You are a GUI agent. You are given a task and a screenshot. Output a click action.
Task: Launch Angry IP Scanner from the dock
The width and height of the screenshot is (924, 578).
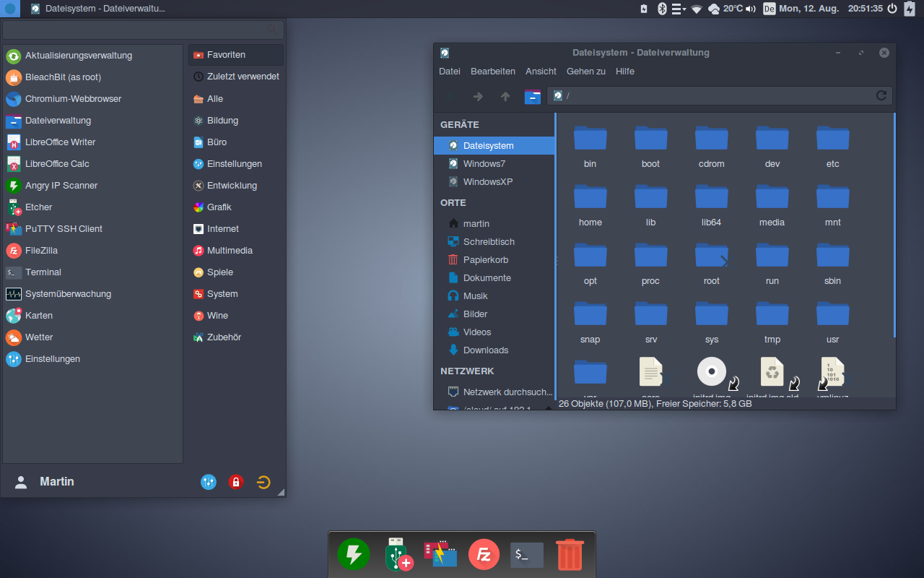tap(354, 555)
